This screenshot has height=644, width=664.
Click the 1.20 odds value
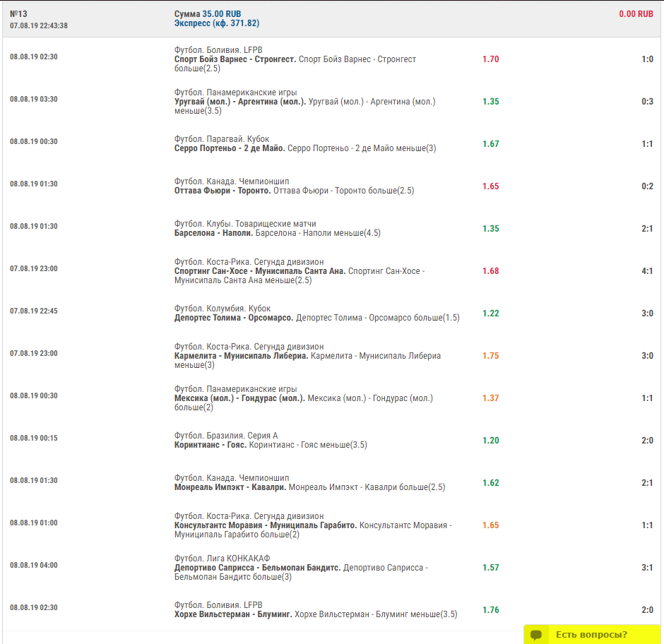[x=491, y=441]
